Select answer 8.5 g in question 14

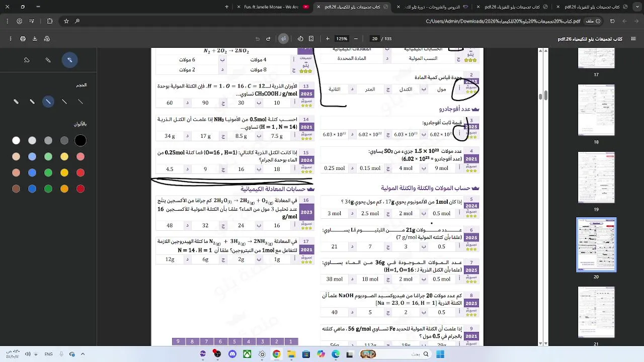click(241, 136)
